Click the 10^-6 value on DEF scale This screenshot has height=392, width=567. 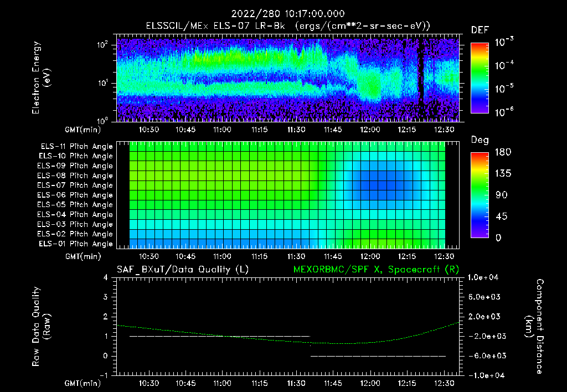(x=504, y=112)
